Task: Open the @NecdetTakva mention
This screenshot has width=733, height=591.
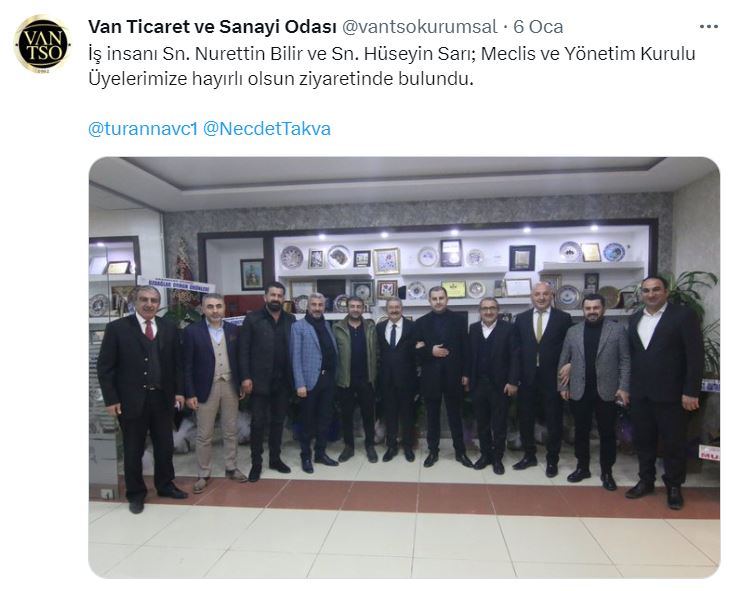Action: click(267, 129)
